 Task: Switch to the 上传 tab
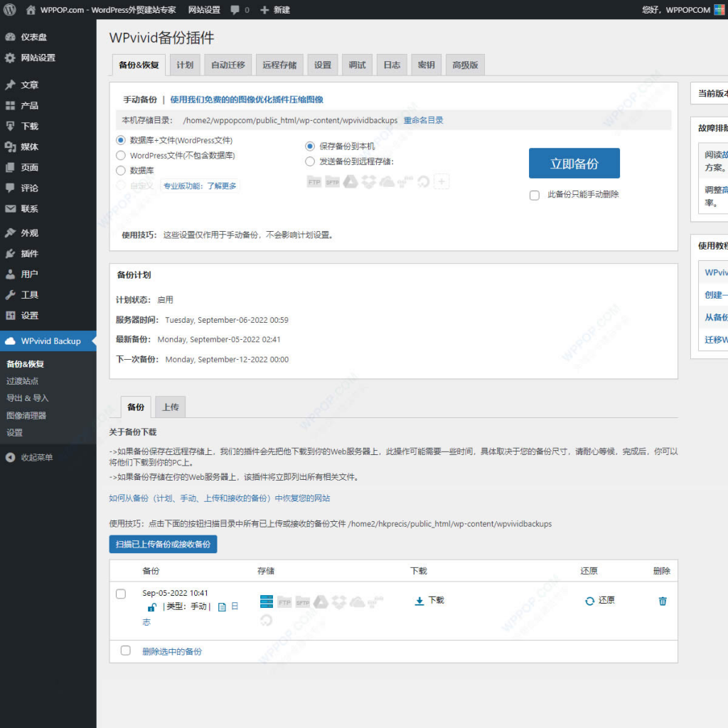point(171,407)
